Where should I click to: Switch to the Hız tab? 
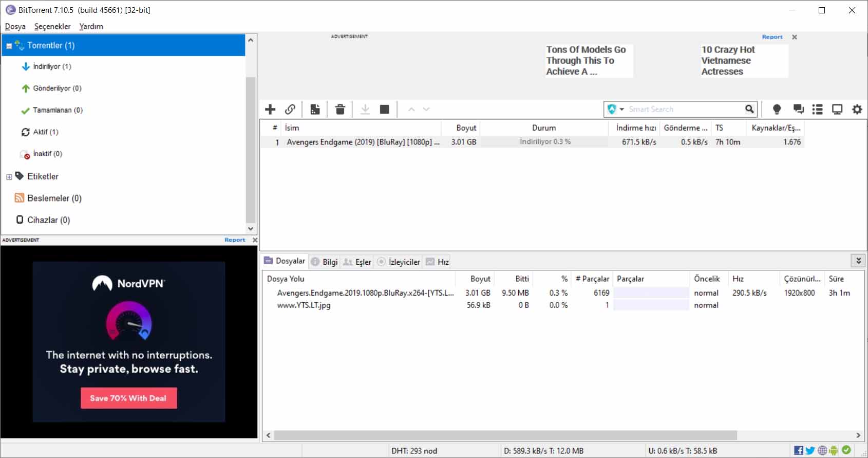click(438, 262)
